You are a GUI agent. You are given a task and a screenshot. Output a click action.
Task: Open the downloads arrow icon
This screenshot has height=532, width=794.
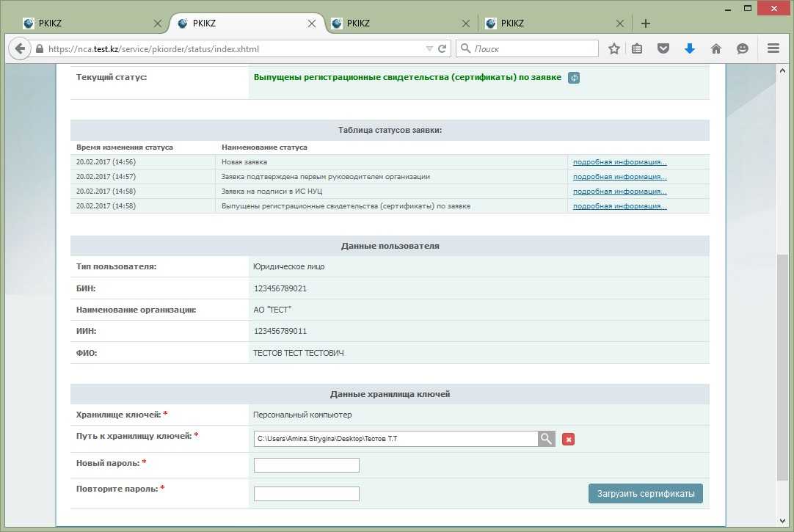[x=689, y=49]
